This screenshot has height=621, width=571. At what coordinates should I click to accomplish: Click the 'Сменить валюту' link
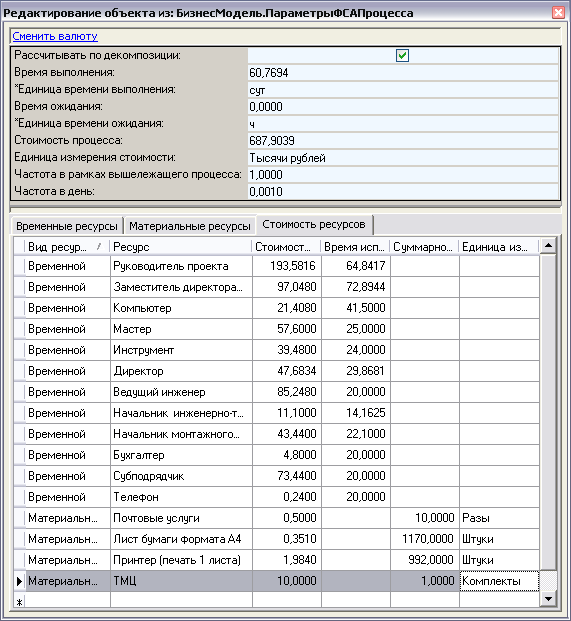55,36
